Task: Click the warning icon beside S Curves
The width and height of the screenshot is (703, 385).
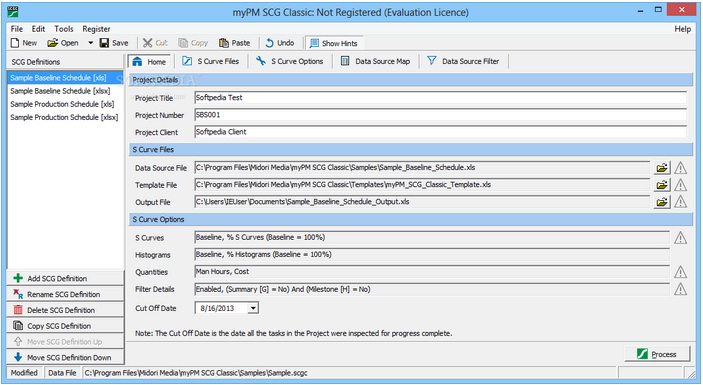Action: click(681, 238)
